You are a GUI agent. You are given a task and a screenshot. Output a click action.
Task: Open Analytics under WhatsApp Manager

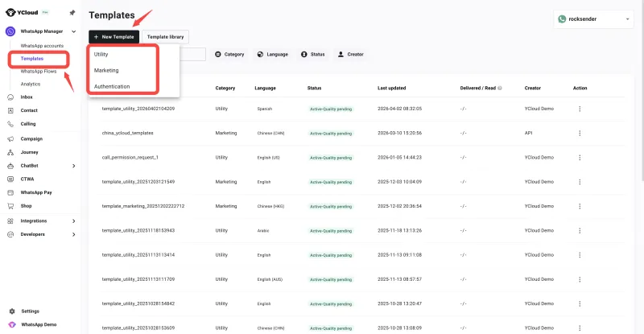tap(31, 84)
